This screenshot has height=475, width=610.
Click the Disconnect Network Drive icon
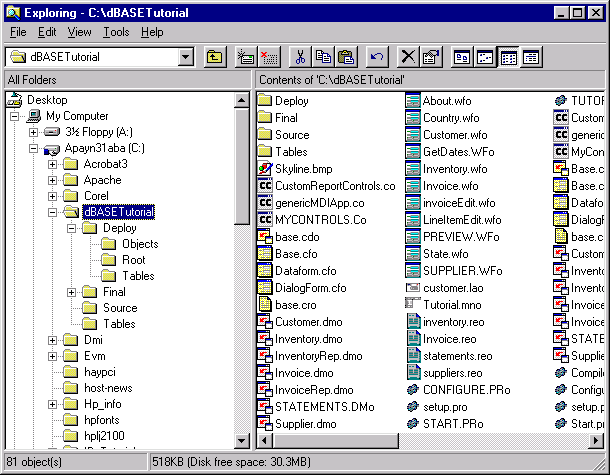tap(269, 57)
